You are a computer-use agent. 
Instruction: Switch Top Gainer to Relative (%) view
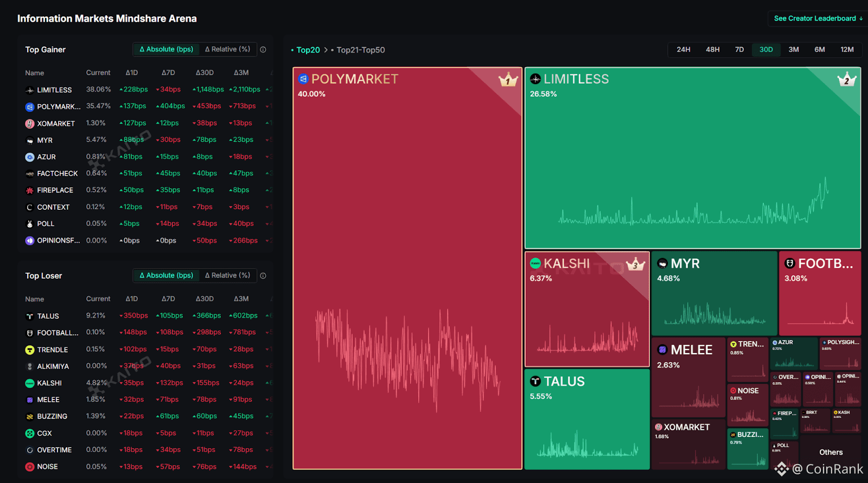227,49
